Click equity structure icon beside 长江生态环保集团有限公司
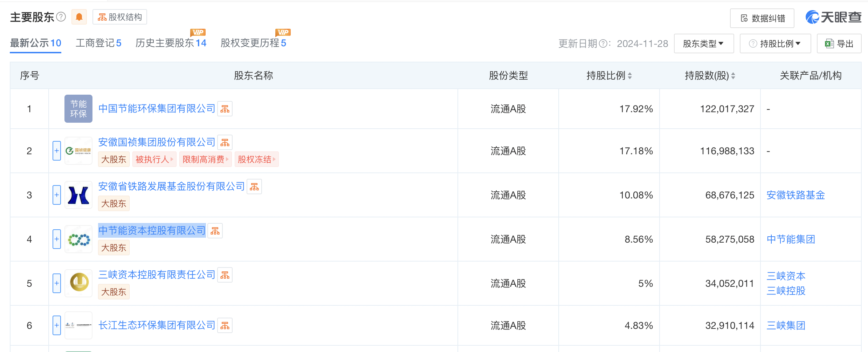Image resolution: width=868 pixels, height=352 pixels. coord(225,326)
